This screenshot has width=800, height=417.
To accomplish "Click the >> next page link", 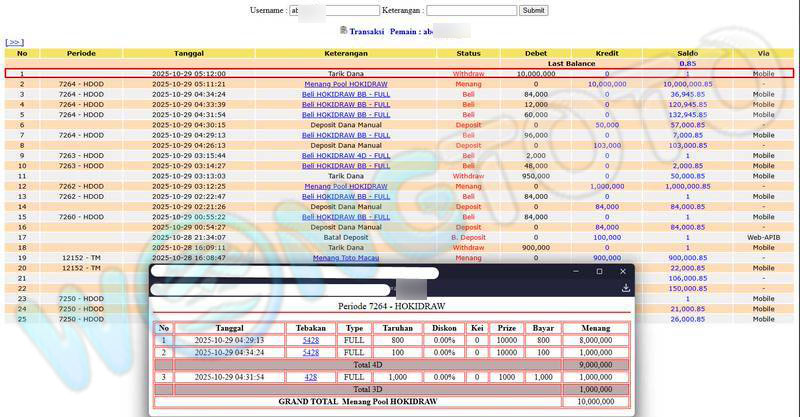I will pyautogui.click(x=14, y=42).
